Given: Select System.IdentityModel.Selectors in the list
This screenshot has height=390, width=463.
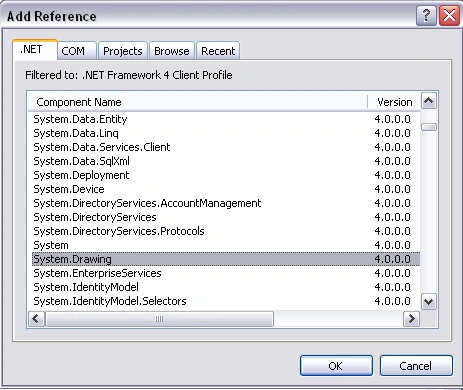Looking at the screenshot, I should tap(226, 301).
